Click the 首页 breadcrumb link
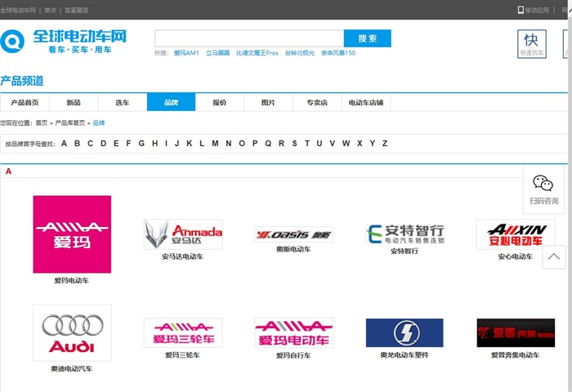 point(42,122)
